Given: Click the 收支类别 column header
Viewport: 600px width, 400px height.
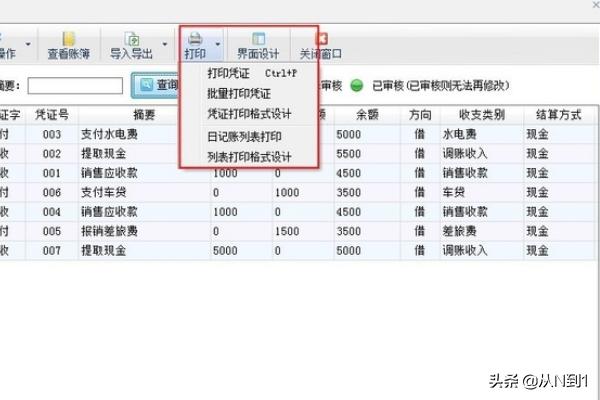Looking at the screenshot, I should tap(482, 114).
